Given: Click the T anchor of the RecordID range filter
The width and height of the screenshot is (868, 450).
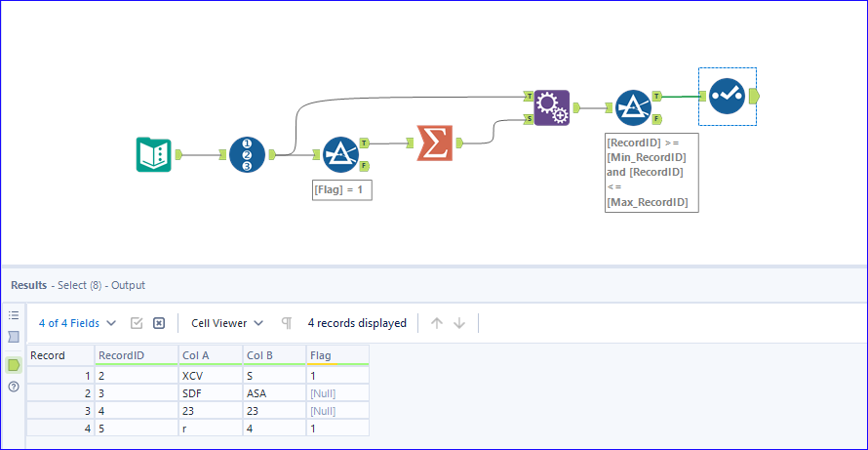Looking at the screenshot, I should [657, 96].
